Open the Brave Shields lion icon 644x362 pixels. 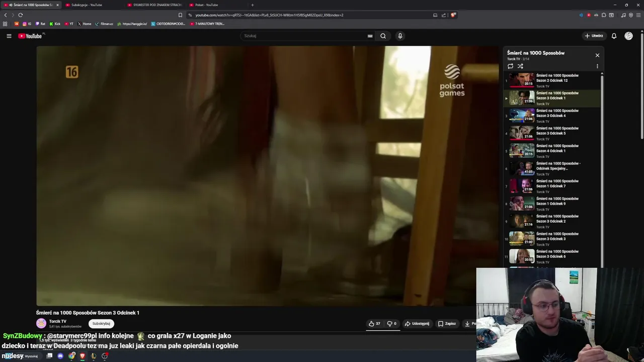coord(453,15)
